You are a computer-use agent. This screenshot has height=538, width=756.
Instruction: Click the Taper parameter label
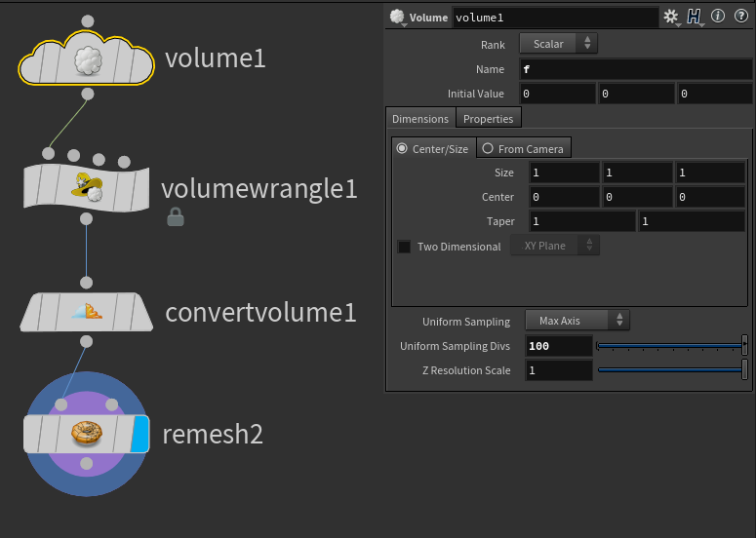[x=500, y=221]
